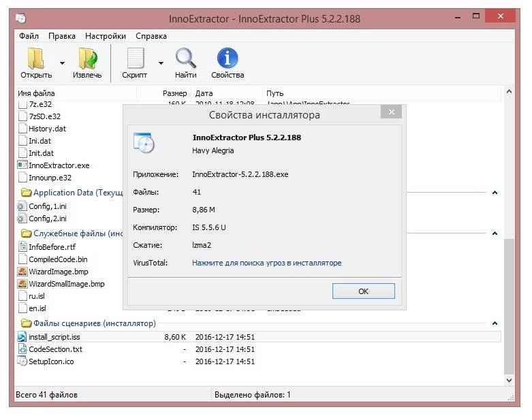Open the dropdown arrow next to Скрипт

[161, 63]
